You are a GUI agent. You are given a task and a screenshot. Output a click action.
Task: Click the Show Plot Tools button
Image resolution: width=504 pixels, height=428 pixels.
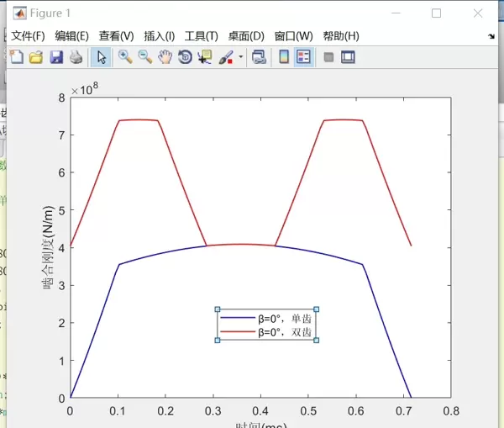click(x=348, y=57)
